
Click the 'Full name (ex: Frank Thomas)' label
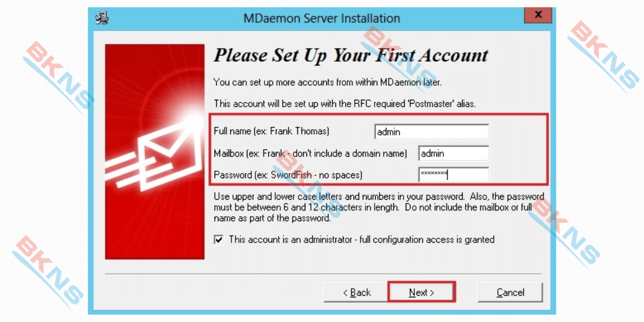pos(272,131)
